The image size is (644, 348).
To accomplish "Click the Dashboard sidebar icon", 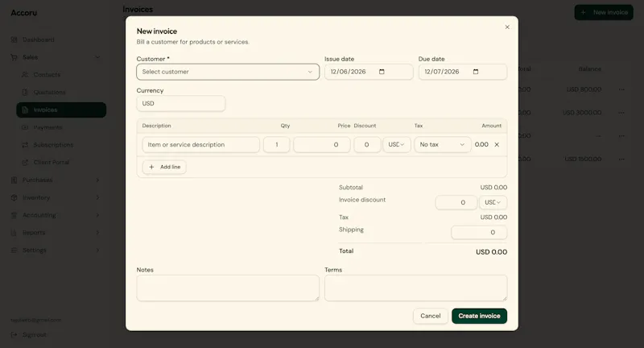I will (14, 39).
